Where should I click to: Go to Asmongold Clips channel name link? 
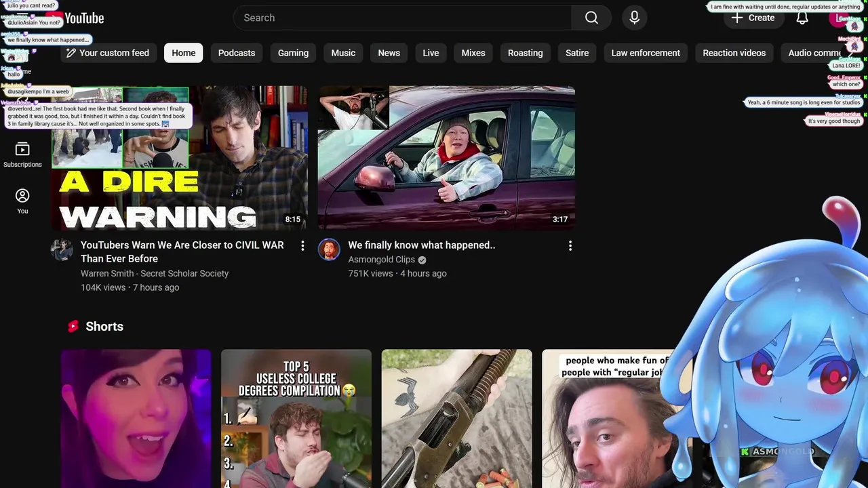click(381, 260)
